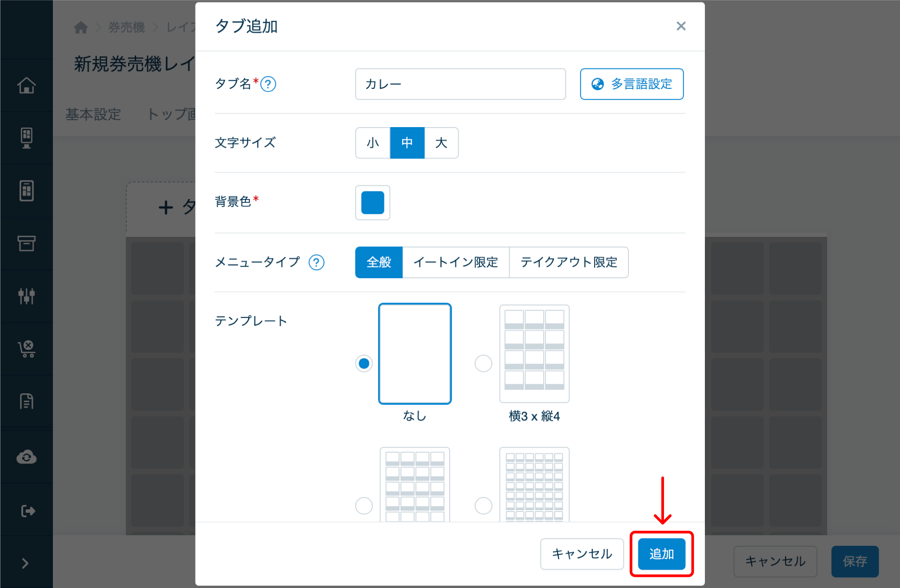Open the sliders settings icon in the sidebar
This screenshot has width=900, height=588.
pos(27,296)
